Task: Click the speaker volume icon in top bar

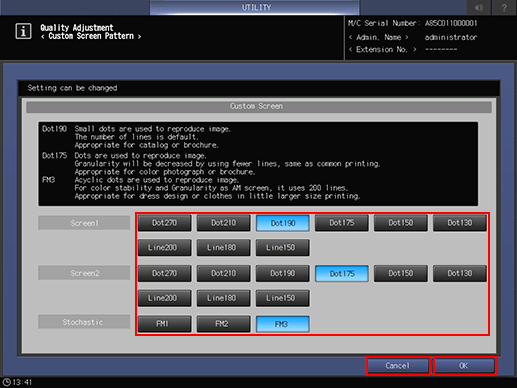Action: pyautogui.click(x=479, y=7)
